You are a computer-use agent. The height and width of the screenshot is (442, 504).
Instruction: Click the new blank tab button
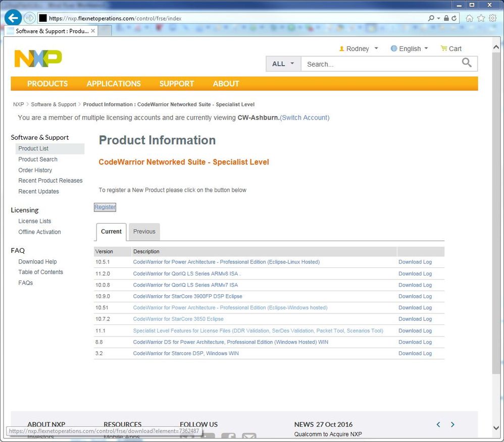coord(105,31)
